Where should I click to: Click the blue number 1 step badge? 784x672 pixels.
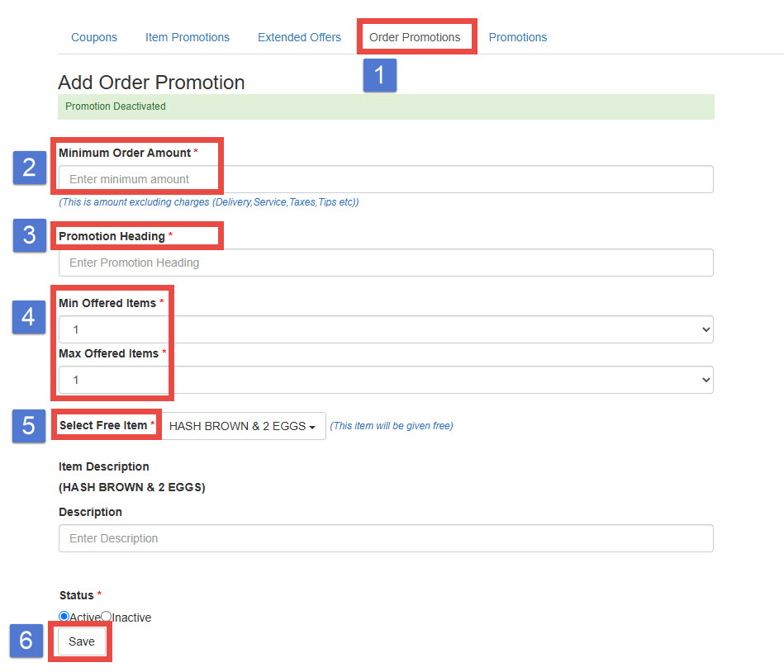(380, 75)
